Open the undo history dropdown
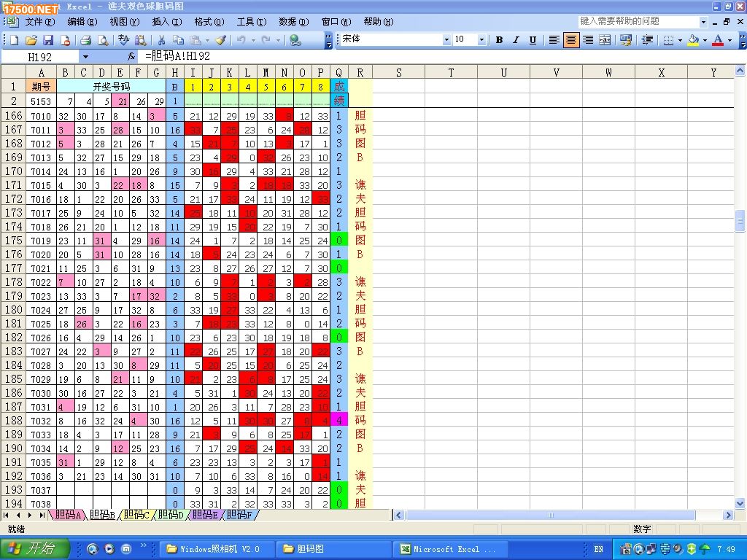This screenshot has width=747, height=560. point(253,41)
